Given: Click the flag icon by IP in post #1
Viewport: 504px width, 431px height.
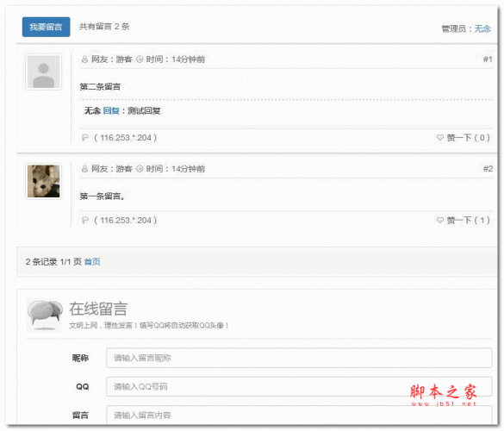Looking at the screenshot, I should (x=84, y=138).
